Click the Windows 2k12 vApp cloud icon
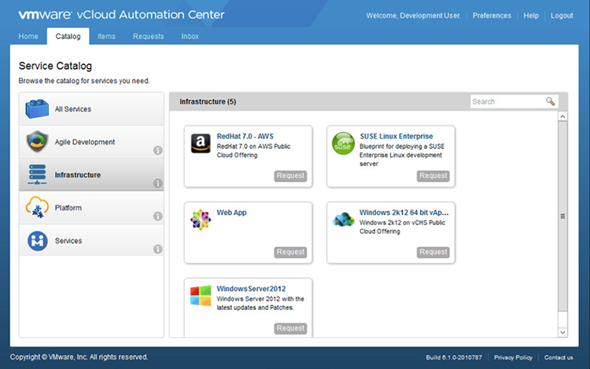Viewport: 590px width, 369px height. point(343,219)
